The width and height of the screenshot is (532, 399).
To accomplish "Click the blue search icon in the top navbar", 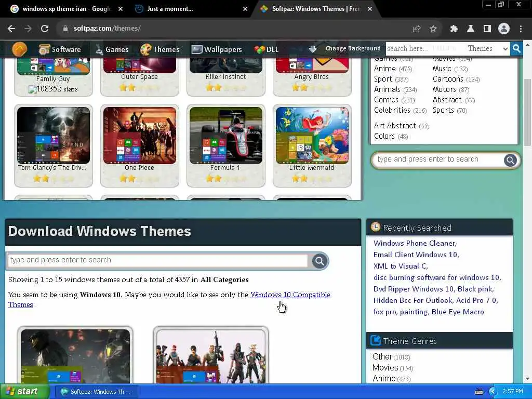I will [516, 48].
